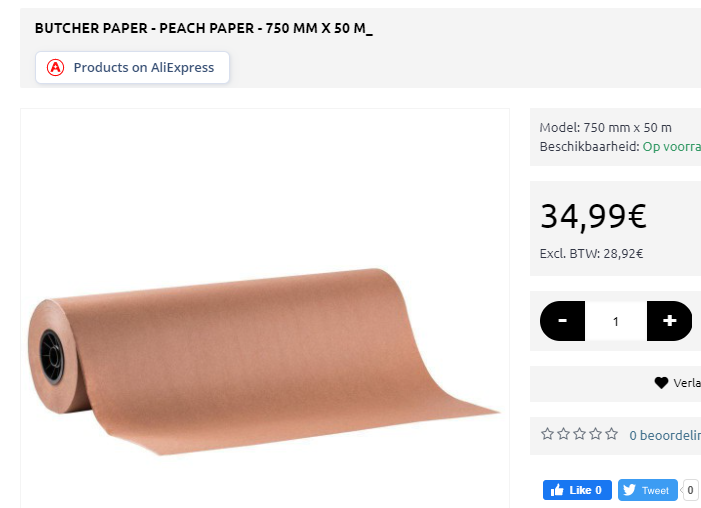Viewport: 701px width, 508px height.
Task: Click the Facebook Like button
Action: click(577, 490)
